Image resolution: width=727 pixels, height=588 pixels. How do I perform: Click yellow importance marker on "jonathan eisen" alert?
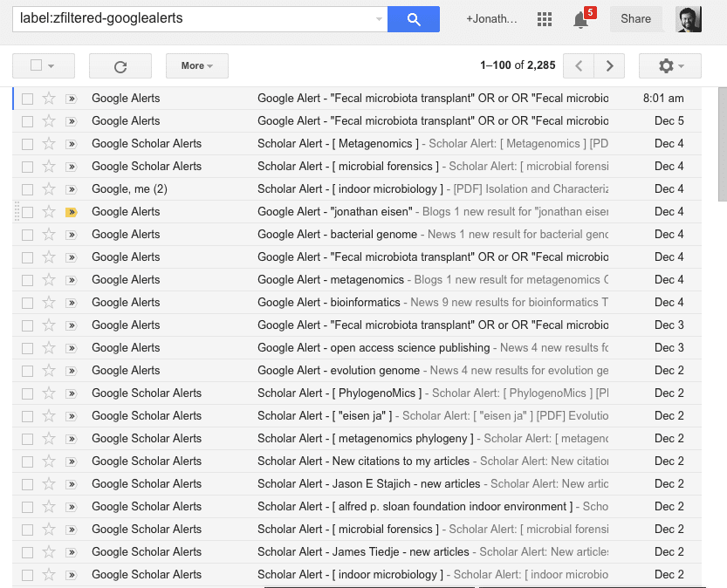(72, 212)
